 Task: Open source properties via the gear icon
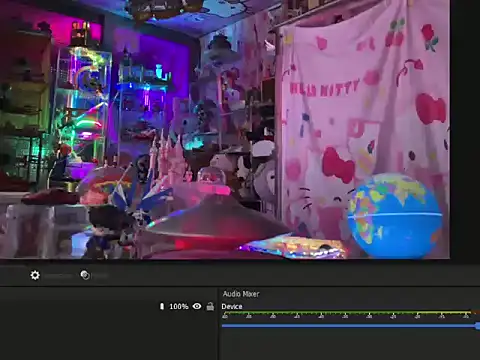(35, 275)
